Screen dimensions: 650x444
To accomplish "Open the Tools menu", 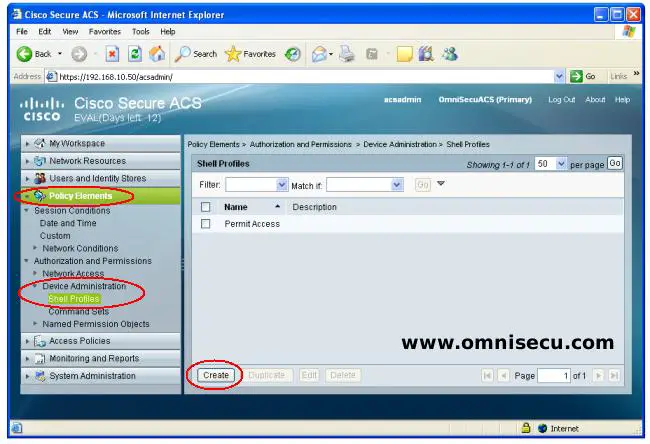I will (141, 32).
